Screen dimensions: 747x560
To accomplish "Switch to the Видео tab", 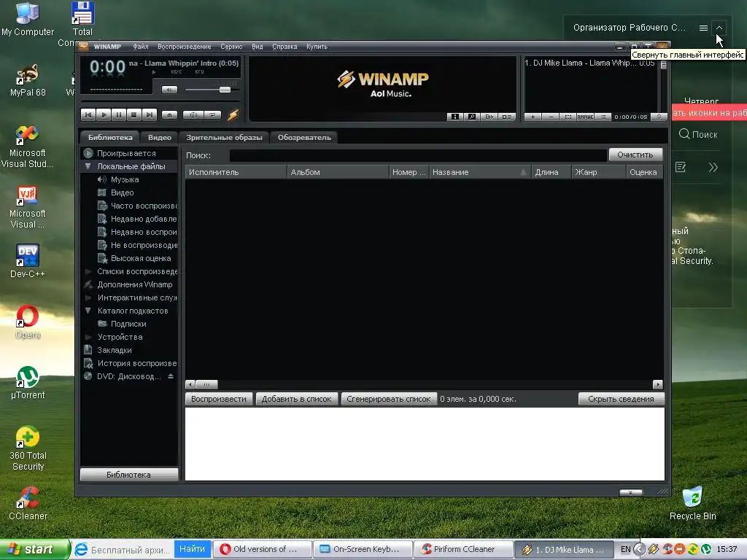I will (160, 137).
